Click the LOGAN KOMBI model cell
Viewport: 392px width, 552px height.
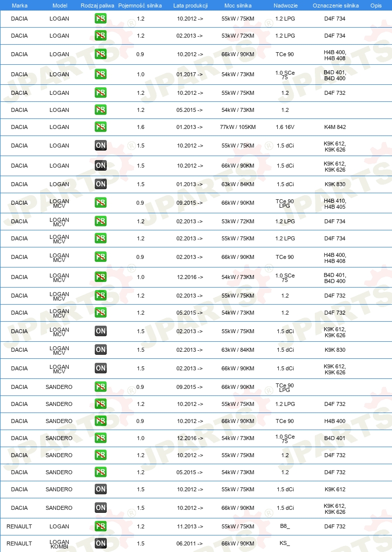click(59, 544)
